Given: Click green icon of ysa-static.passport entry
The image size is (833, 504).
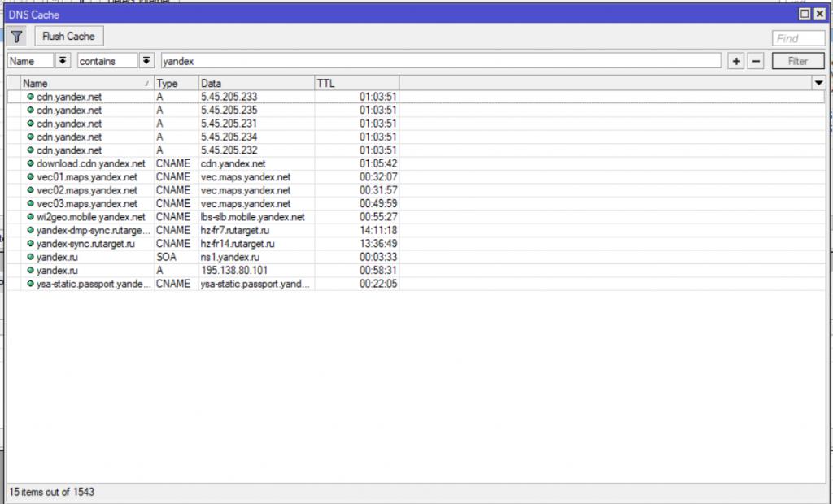Looking at the screenshot, I should point(31,284).
